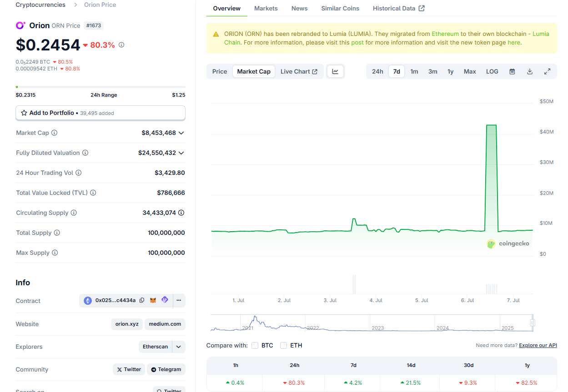Image resolution: width=568 pixels, height=392 pixels.
Task: Expand the Market Cap value chevron
Action: pyautogui.click(x=181, y=133)
